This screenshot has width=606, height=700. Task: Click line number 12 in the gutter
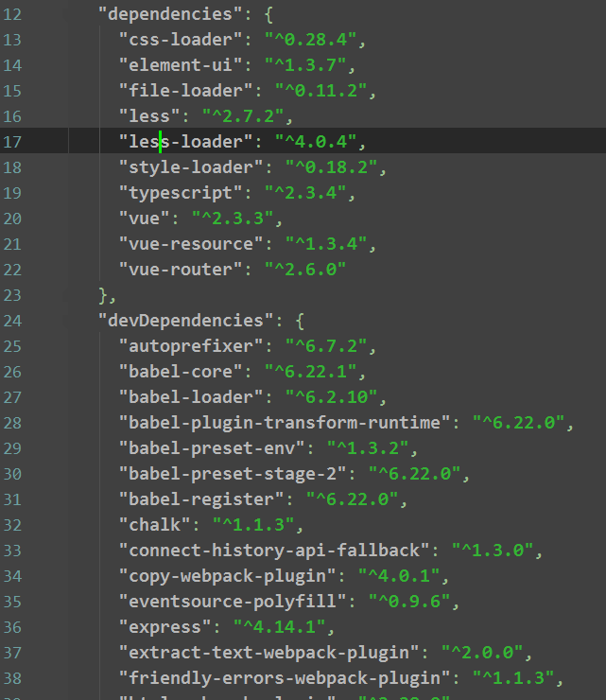(x=12, y=14)
